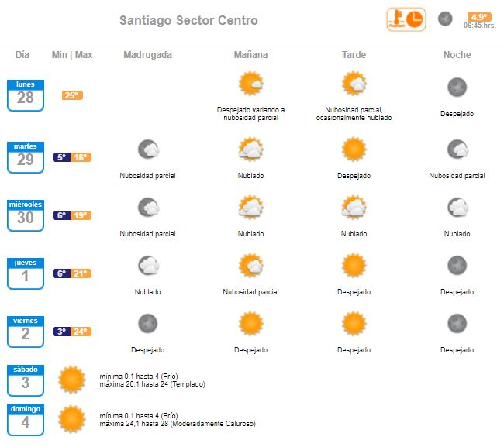
Task: Click the Madrugada column header
Action: [148, 55]
